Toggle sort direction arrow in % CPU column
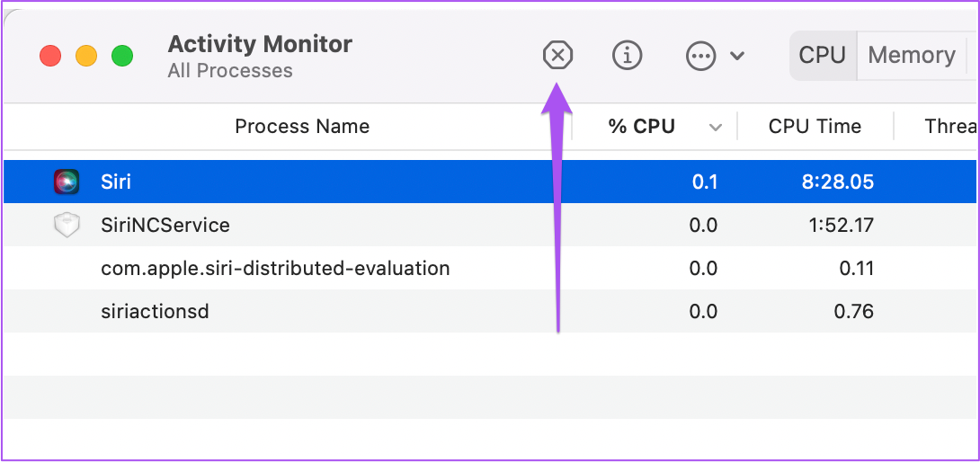 (x=716, y=128)
